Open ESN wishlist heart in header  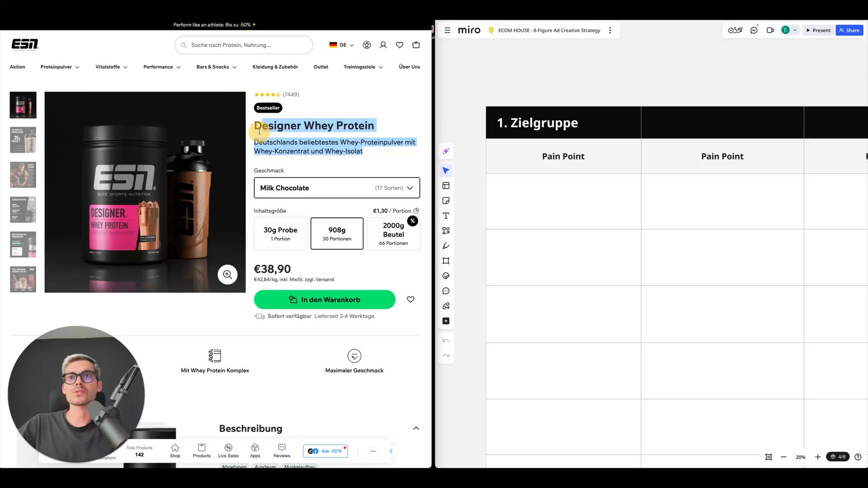pyautogui.click(x=399, y=45)
